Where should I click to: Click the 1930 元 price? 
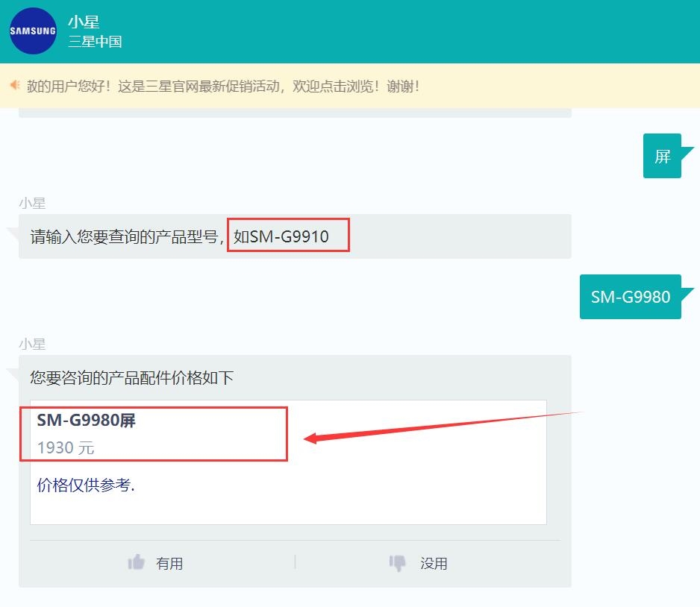point(66,447)
